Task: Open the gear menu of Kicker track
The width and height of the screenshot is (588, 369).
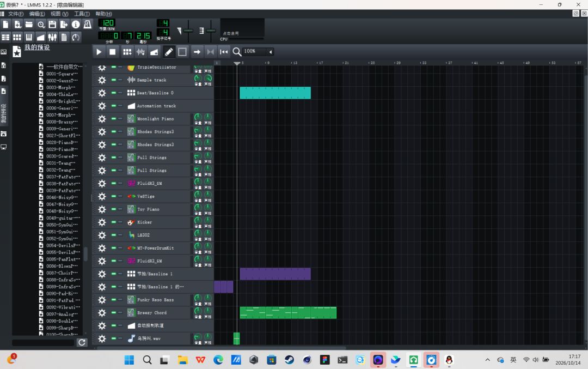Action: tap(102, 222)
